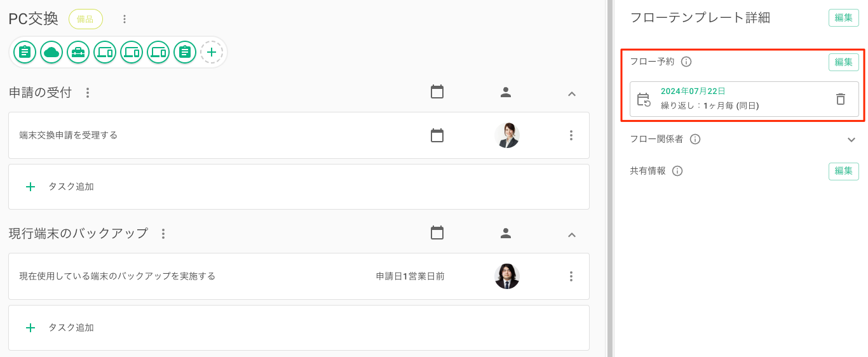The height and width of the screenshot is (357, 868).
Task: Click the assignee avatar on 端末交換申請を受理する
Action: (506, 135)
